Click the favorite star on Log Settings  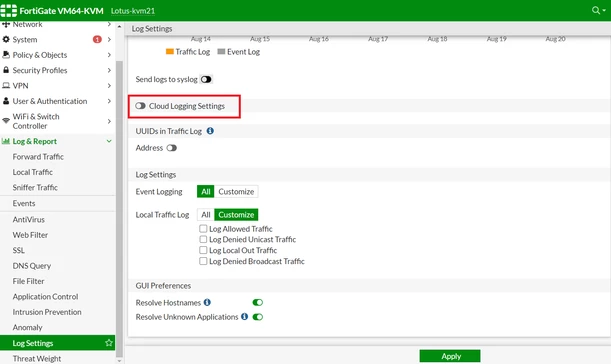pos(109,343)
